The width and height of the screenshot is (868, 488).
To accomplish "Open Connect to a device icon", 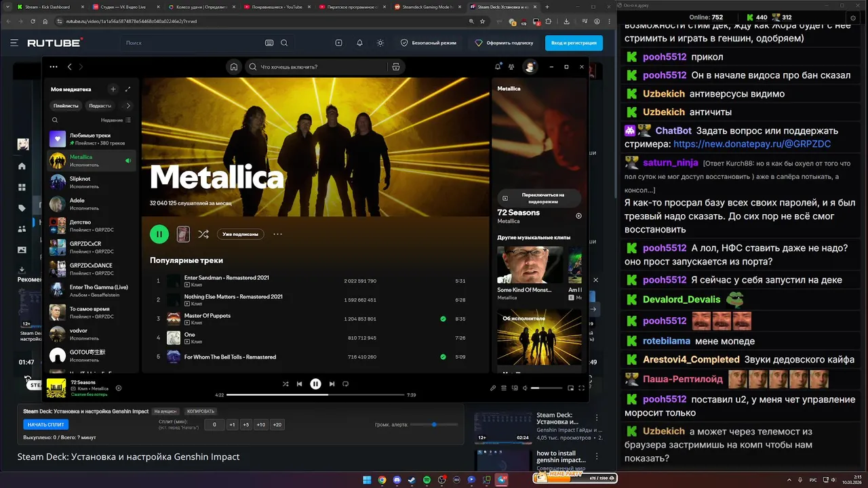I will click(515, 388).
